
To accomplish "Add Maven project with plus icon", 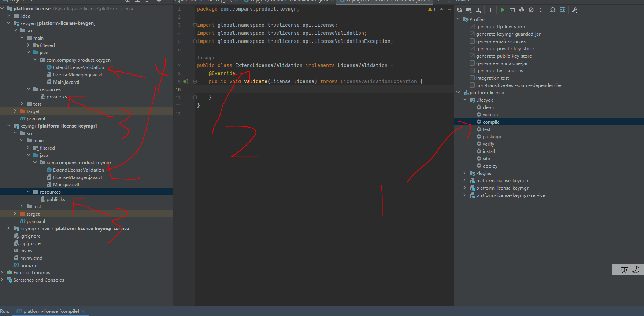I will point(491,10).
